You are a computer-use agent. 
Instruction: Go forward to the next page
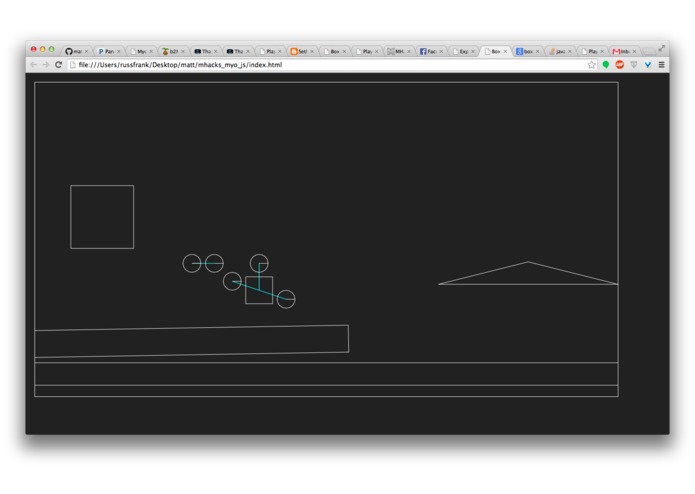(x=46, y=65)
